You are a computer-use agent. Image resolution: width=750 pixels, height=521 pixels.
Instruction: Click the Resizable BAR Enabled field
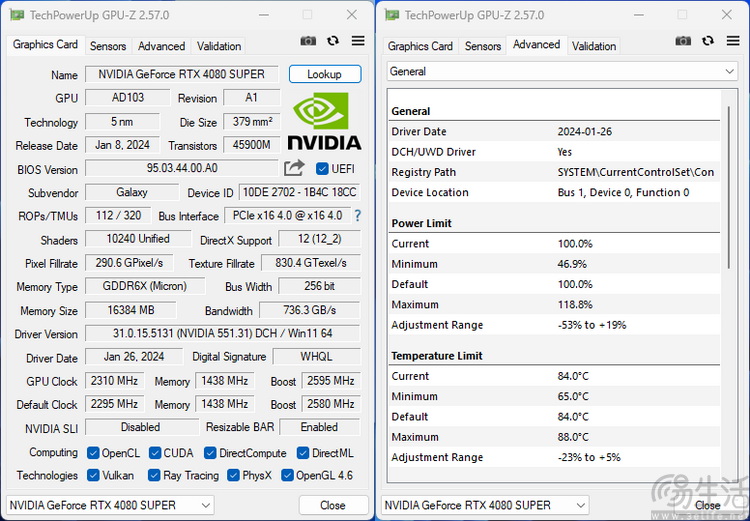(320, 427)
